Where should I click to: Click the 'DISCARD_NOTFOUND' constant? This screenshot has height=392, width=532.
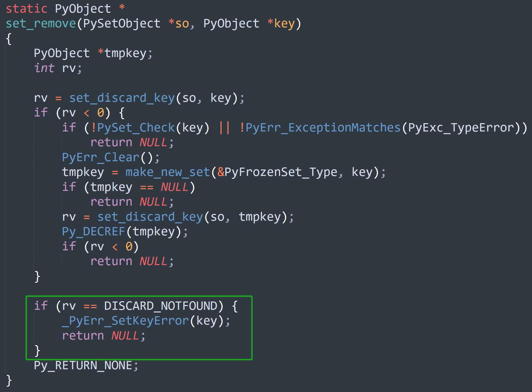[x=161, y=306]
